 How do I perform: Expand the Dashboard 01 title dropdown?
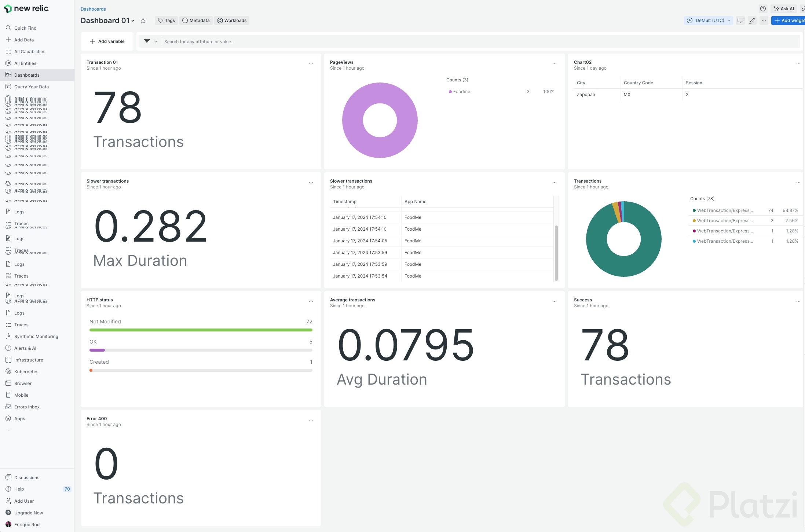pyautogui.click(x=133, y=21)
